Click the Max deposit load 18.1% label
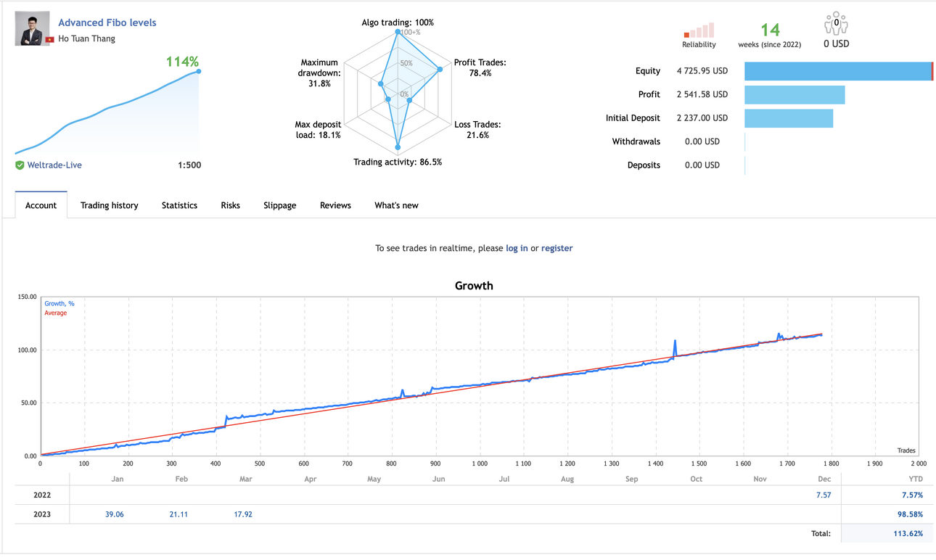Viewport: 936px width, 560px height. coord(318,130)
